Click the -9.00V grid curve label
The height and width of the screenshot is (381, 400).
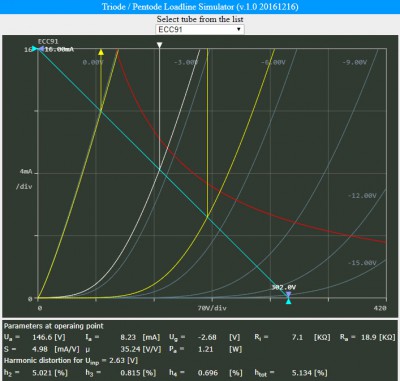tap(355, 62)
